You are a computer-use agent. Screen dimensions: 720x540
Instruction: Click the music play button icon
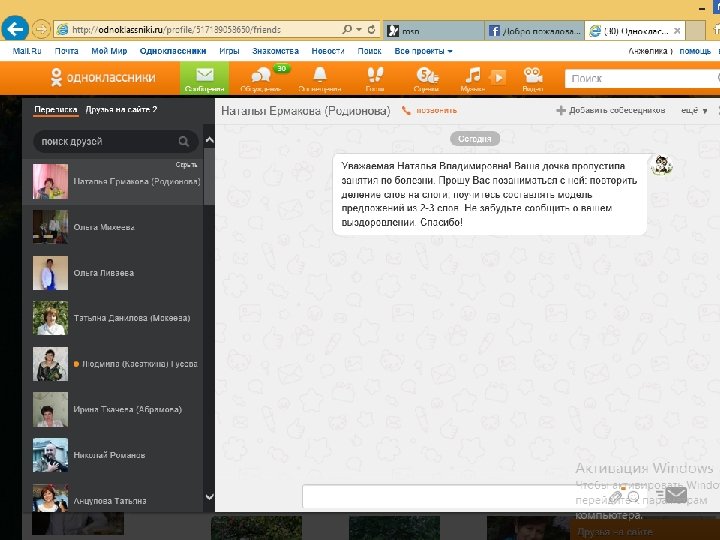(498, 77)
